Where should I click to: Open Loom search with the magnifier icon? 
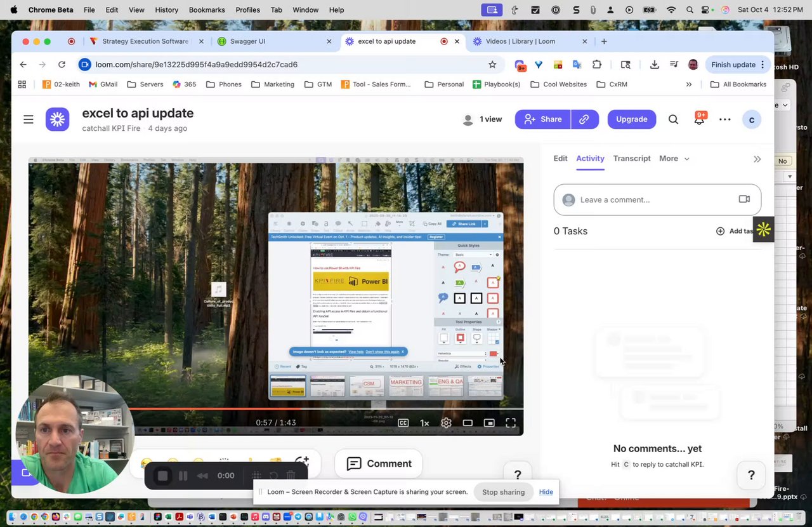click(x=673, y=119)
